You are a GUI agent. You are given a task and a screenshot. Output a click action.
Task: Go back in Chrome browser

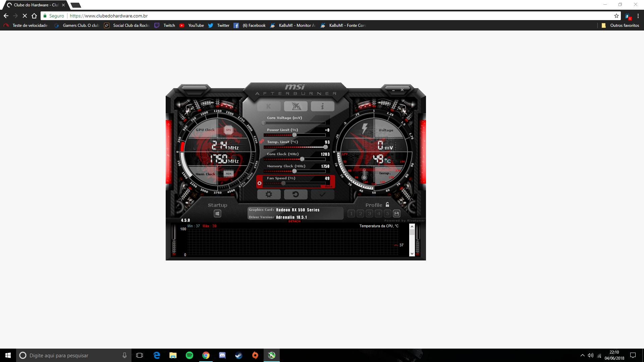coord(6,16)
